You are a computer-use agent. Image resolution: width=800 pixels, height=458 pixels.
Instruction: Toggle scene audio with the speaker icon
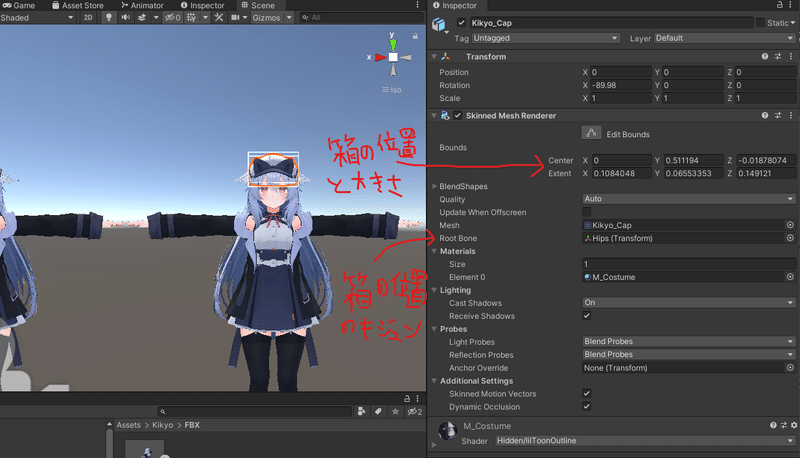(x=126, y=17)
